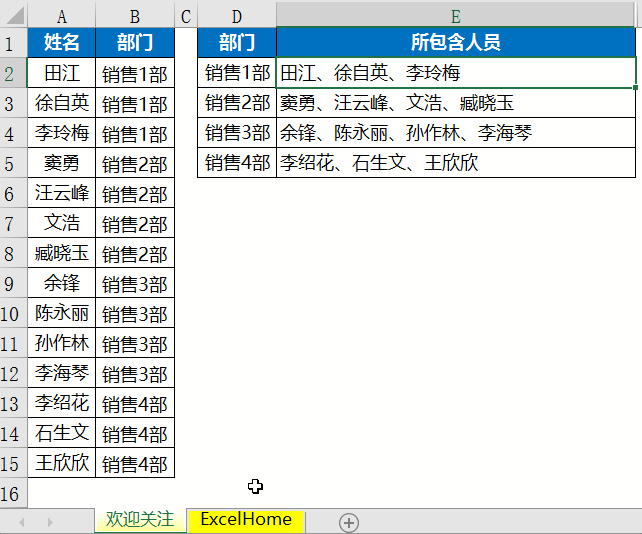Screen dimensions: 642x534
Task: Select cell 文浩 in column A
Action: [61, 223]
